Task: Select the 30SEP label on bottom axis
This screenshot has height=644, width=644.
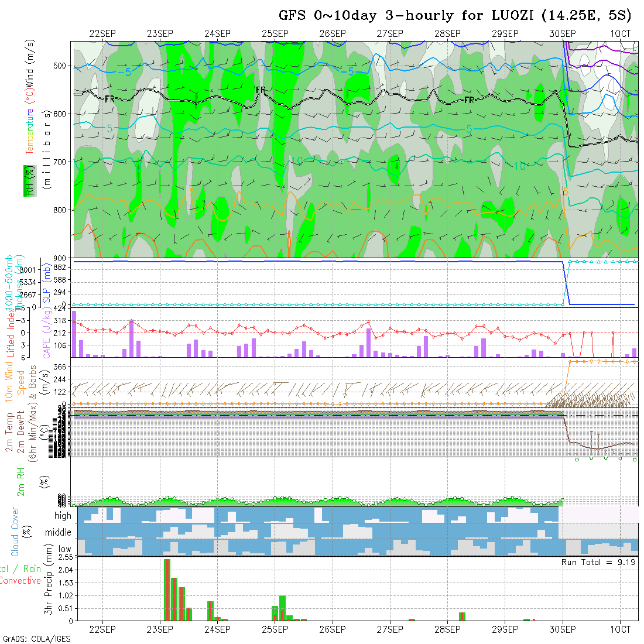Action: pos(563,629)
